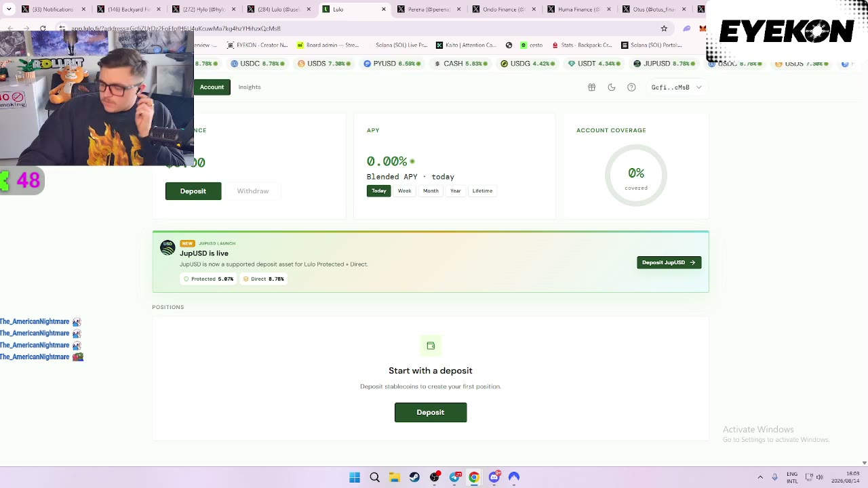Image resolution: width=868 pixels, height=488 pixels.
Task: Select the Today APY period
Action: tap(378, 191)
